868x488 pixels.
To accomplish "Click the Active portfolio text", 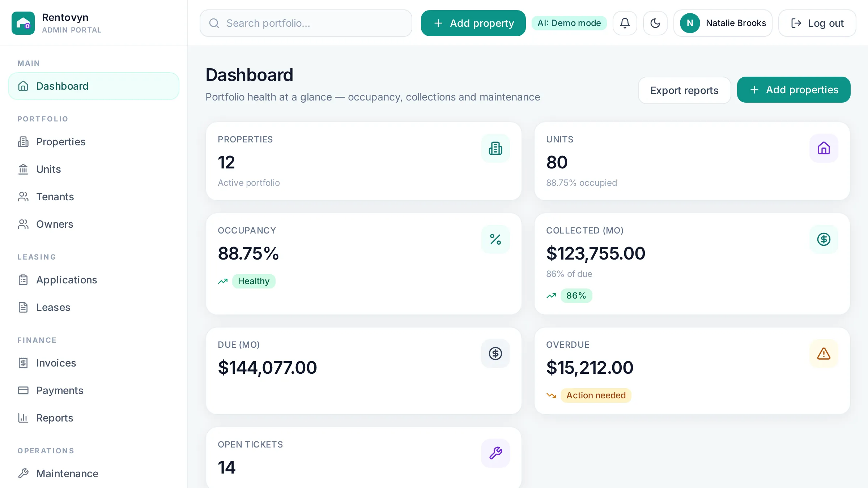I will 249,183.
